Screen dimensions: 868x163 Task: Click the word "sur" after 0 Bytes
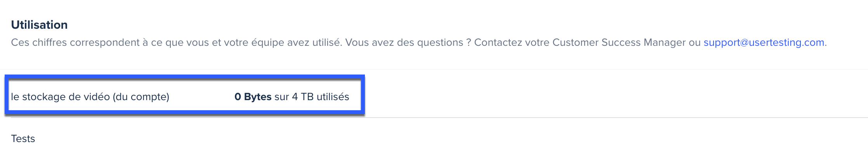point(281,97)
